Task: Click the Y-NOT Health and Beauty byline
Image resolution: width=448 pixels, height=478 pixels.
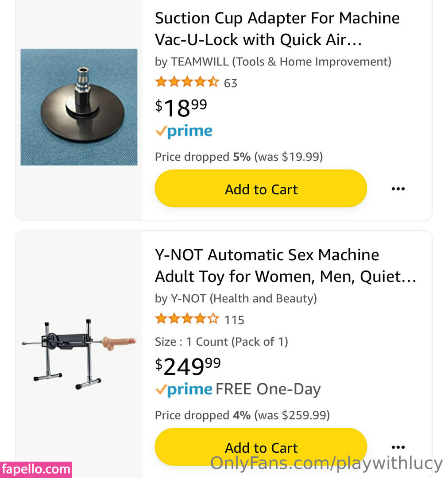Action: click(x=236, y=298)
